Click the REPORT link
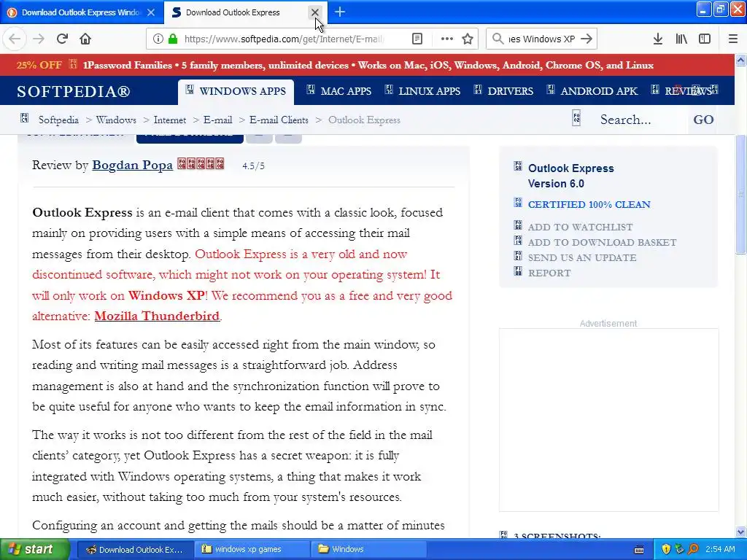Screen dimensions: 747x560 point(549,273)
